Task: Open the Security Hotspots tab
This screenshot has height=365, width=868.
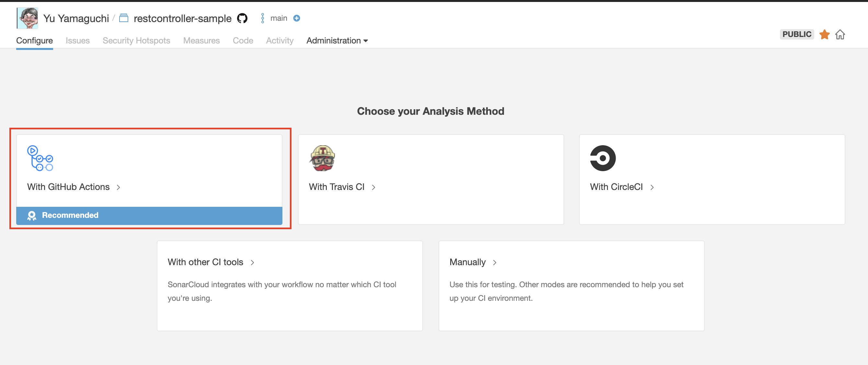Action: coord(136,41)
